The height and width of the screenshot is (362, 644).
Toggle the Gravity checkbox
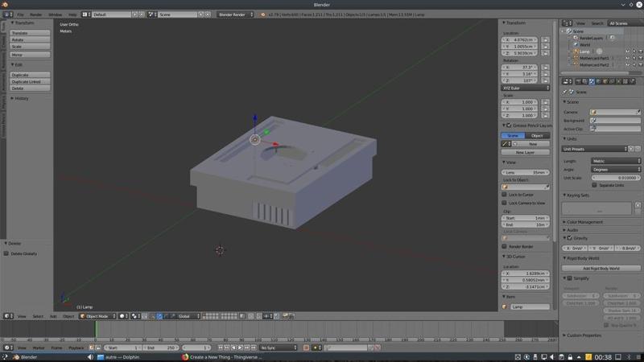[x=570, y=238]
